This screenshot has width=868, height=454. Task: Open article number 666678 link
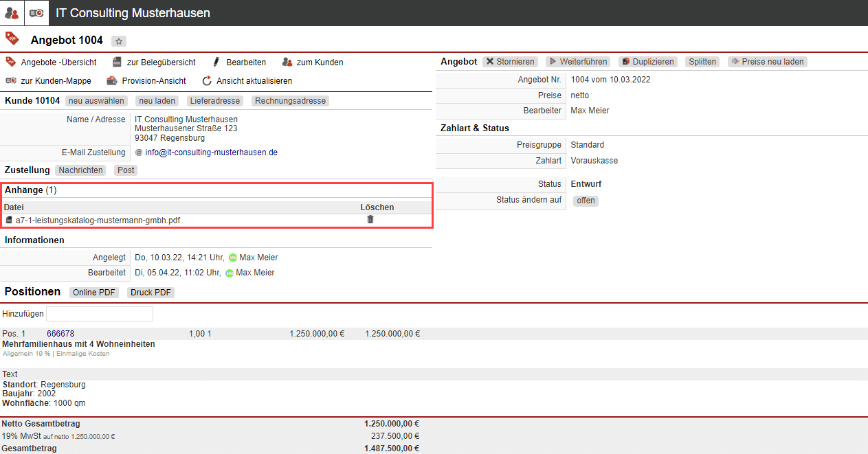click(x=60, y=334)
